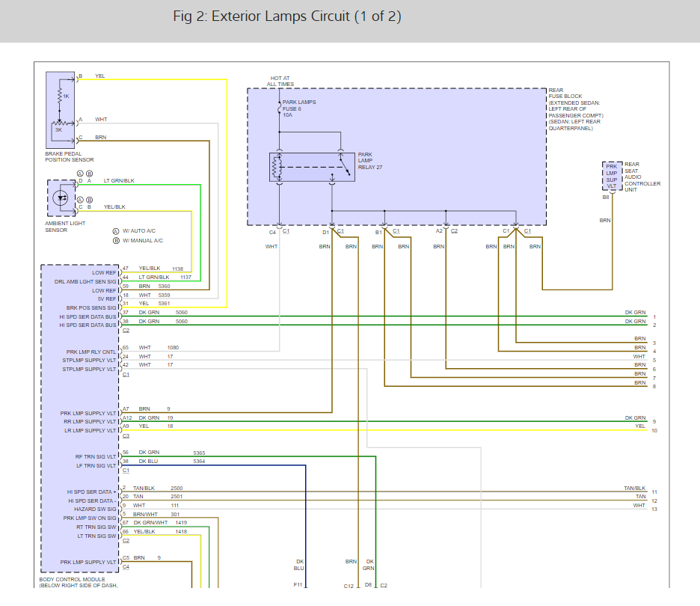Click the Brake Pedal Position Sensor symbol
The height and width of the screenshot is (606, 700).
[60, 110]
